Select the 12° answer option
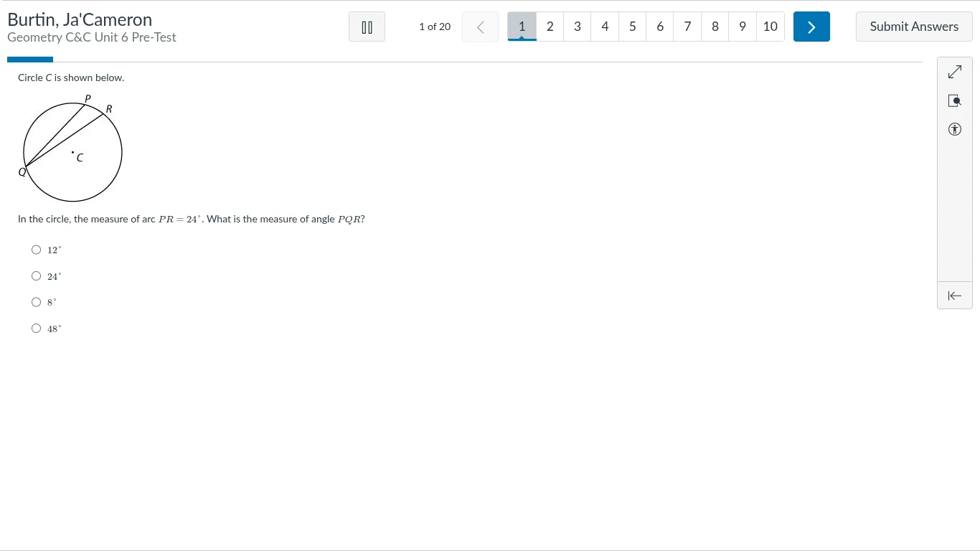This screenshot has width=980, height=551. click(x=37, y=250)
